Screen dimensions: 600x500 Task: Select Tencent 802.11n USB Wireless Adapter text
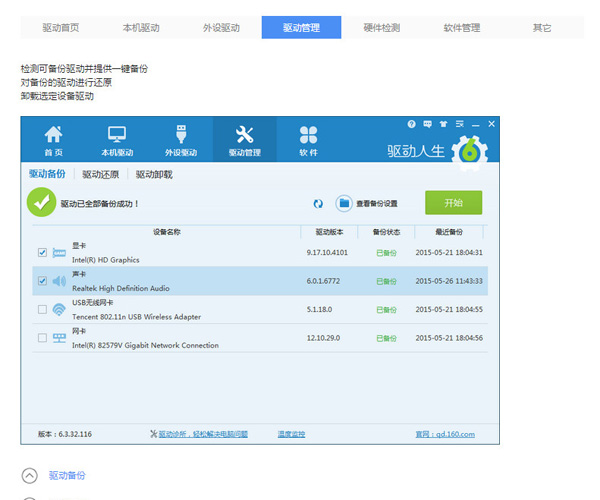coord(137,317)
